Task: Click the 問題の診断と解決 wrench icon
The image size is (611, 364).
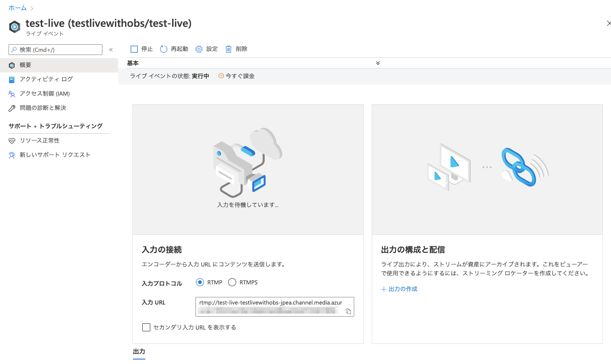Action: (x=12, y=108)
